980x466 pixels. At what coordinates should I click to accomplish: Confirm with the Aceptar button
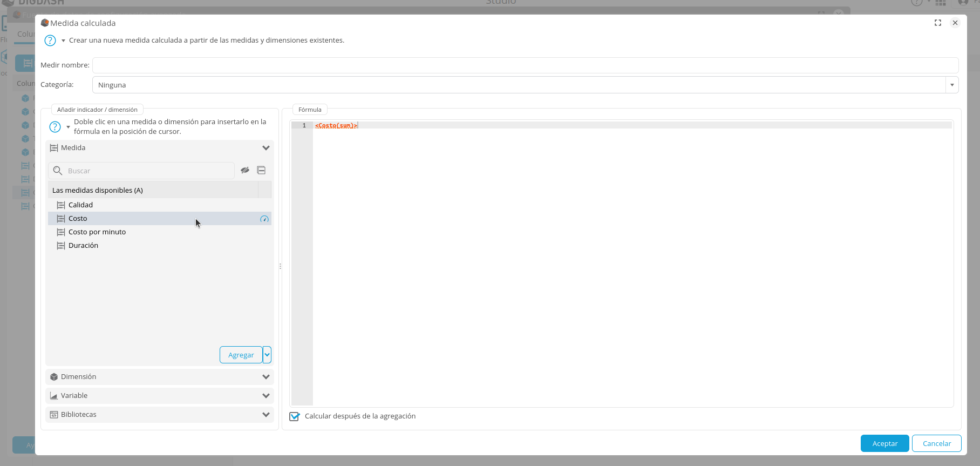(884, 443)
